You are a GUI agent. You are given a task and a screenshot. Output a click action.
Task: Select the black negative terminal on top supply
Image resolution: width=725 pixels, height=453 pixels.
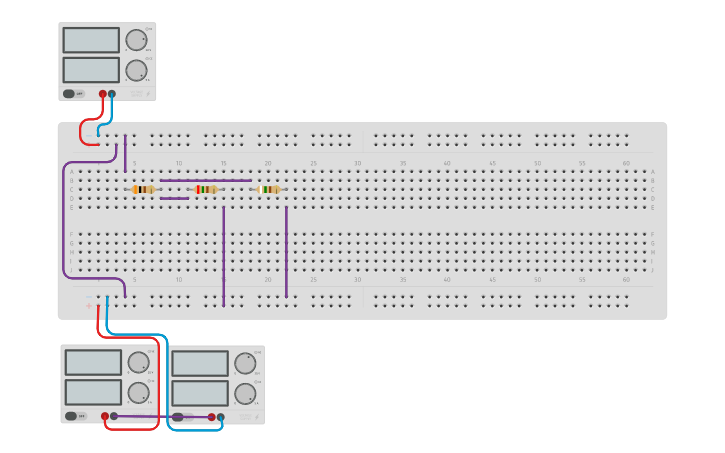coord(111,94)
